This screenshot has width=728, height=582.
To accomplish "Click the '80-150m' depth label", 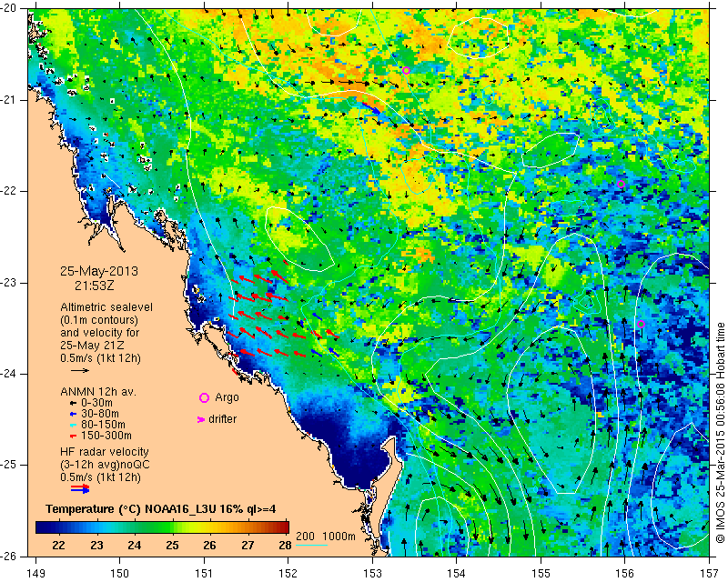I will [x=103, y=425].
